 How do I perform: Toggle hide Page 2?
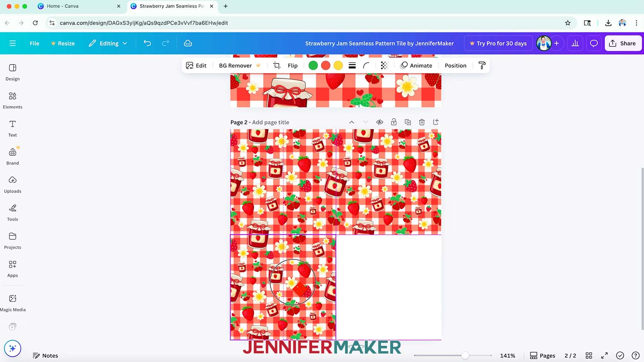379,122
